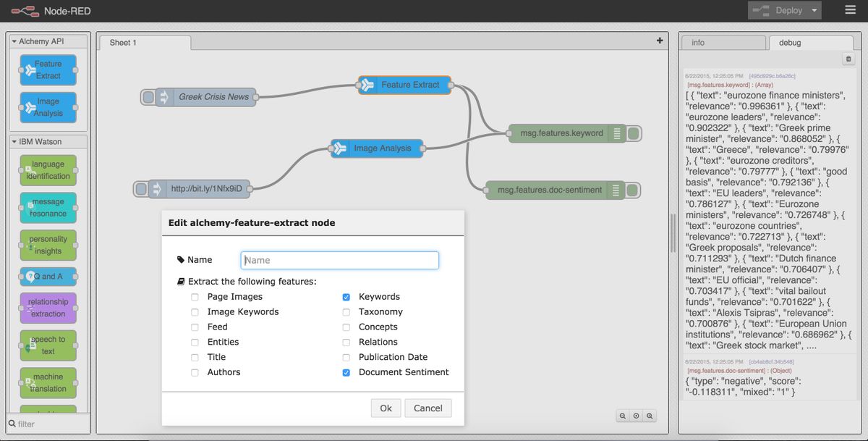Trigger the http://bit.ly/1Nfx9iD inject button
Image resolution: width=868 pixels, height=441 pixels.
(x=141, y=189)
